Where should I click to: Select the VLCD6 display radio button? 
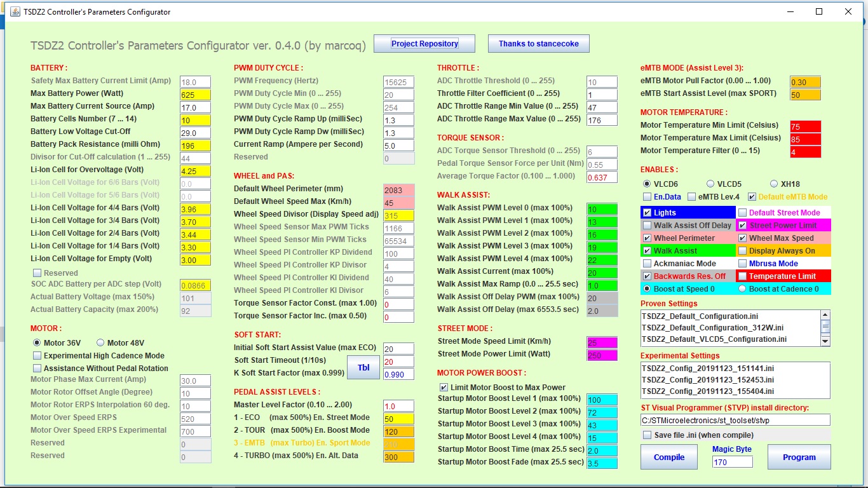tap(647, 184)
